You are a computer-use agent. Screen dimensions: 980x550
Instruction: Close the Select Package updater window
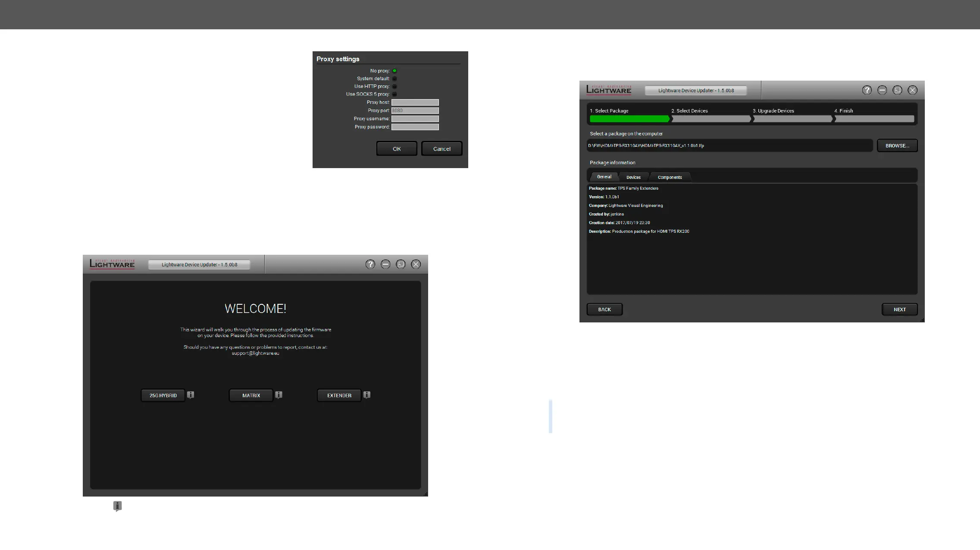pos(912,90)
